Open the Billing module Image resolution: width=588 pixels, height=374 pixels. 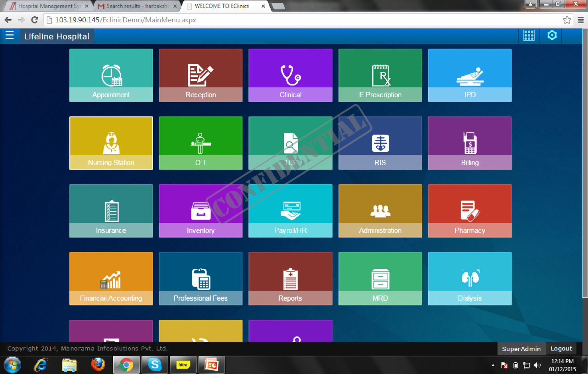[470, 143]
